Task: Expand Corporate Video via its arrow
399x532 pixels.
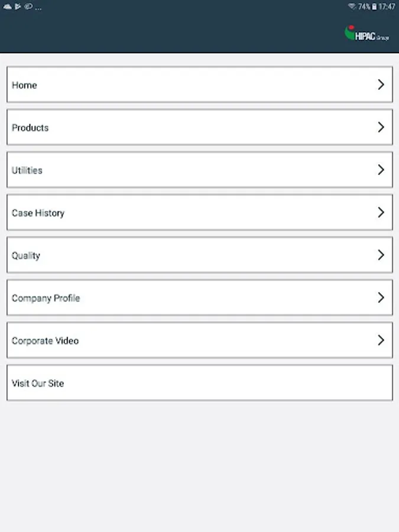Action: [381, 340]
